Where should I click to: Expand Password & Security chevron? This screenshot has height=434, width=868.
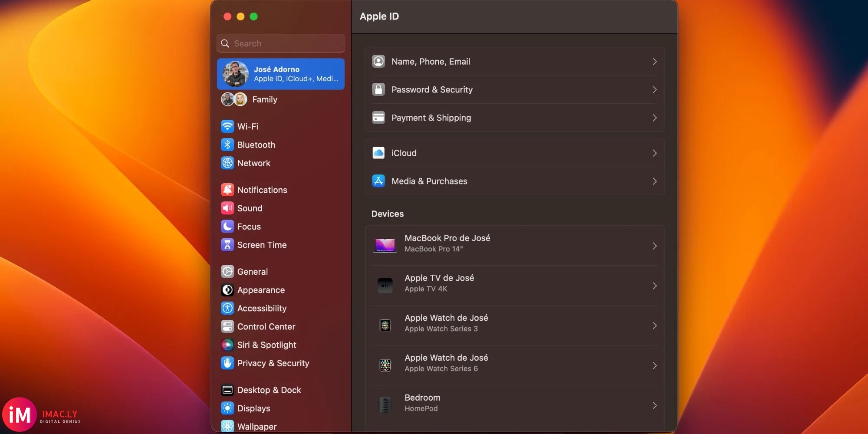tap(654, 90)
